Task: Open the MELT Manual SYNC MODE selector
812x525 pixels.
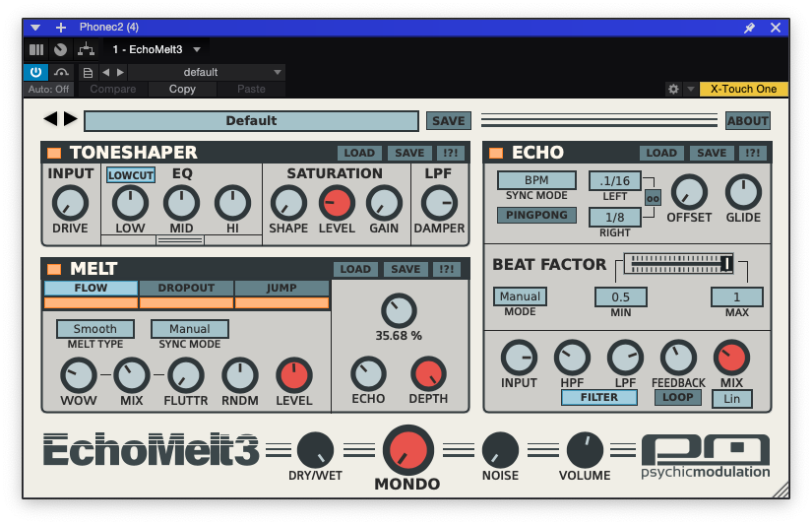Action: point(190,329)
